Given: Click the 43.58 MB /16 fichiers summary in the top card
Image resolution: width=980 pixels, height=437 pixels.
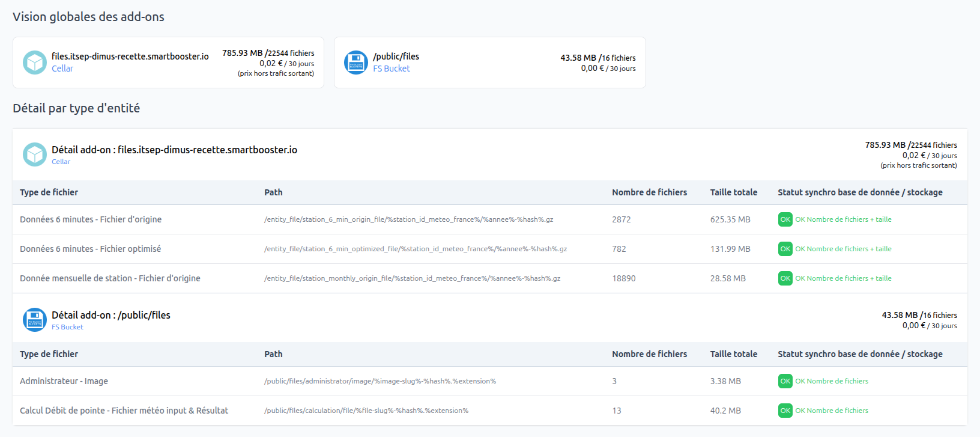Looking at the screenshot, I should [598, 58].
